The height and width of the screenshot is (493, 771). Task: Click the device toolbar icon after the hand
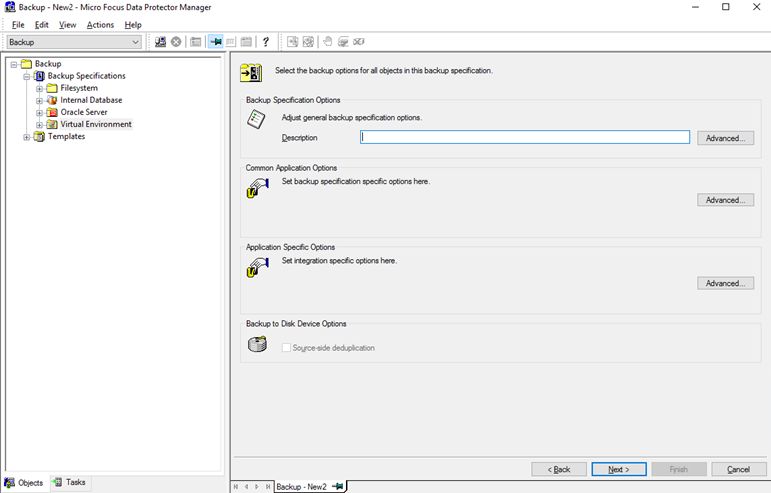(343, 42)
